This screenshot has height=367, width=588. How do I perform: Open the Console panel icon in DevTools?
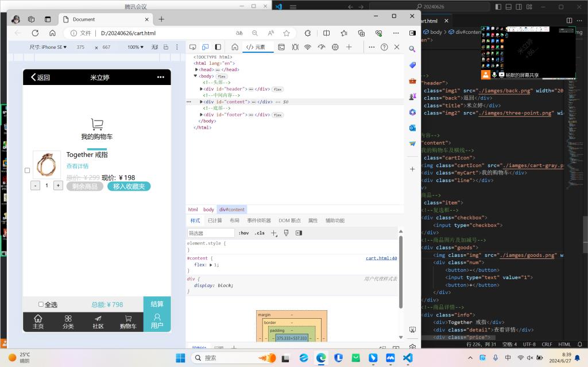281,47
